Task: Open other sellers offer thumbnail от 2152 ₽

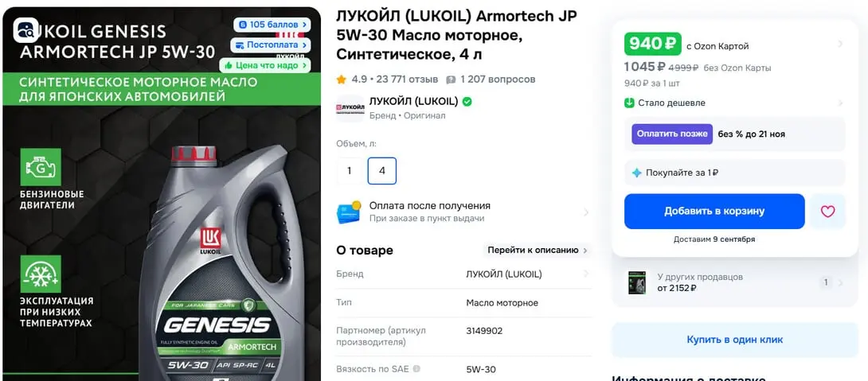Action: tap(637, 282)
